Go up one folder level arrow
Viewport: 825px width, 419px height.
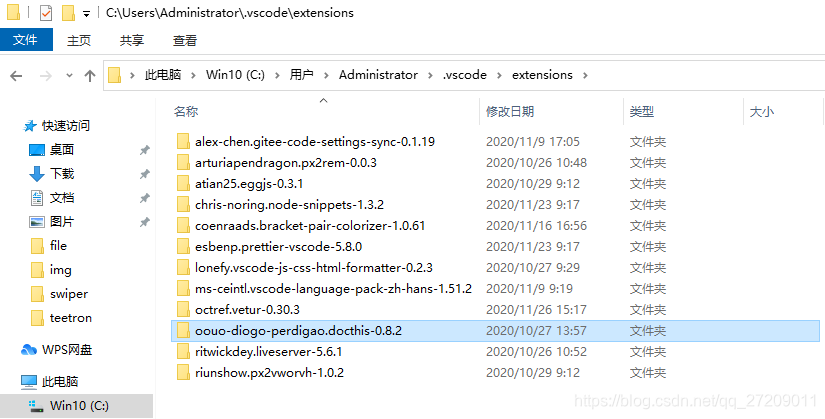click(x=90, y=76)
